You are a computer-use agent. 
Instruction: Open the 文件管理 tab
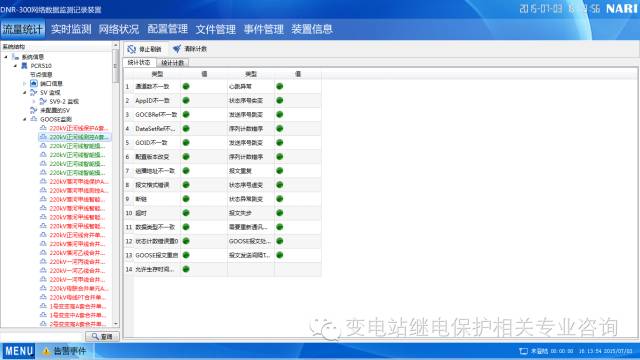click(216, 29)
